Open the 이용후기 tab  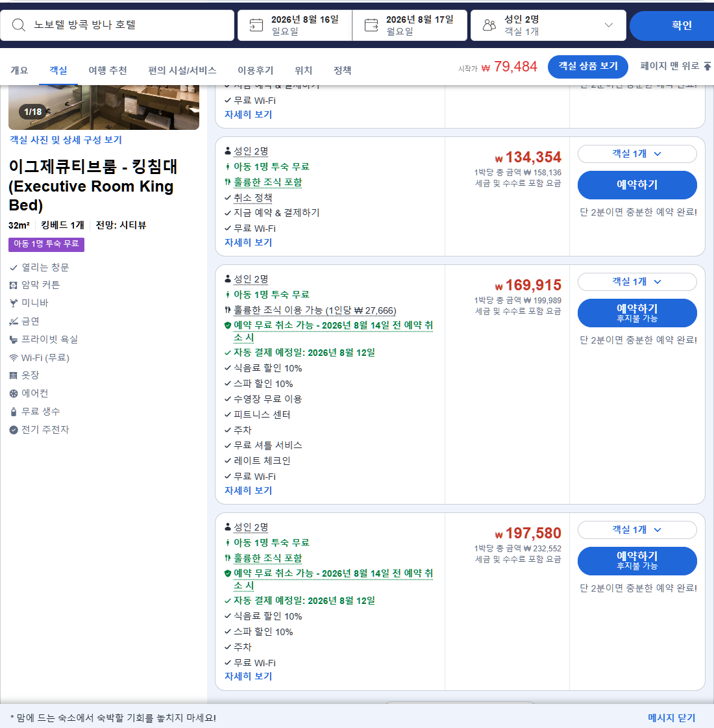255,70
